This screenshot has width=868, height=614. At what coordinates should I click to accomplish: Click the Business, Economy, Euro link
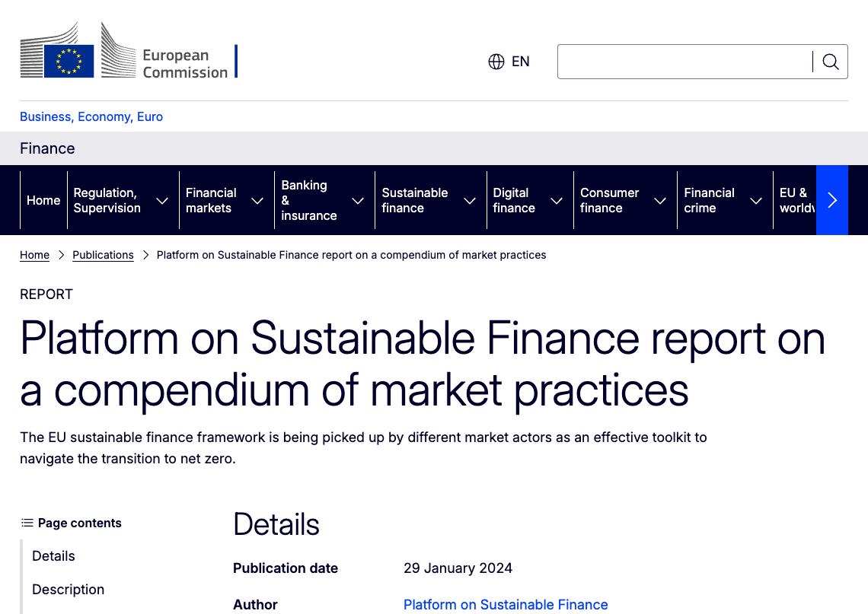click(x=91, y=116)
